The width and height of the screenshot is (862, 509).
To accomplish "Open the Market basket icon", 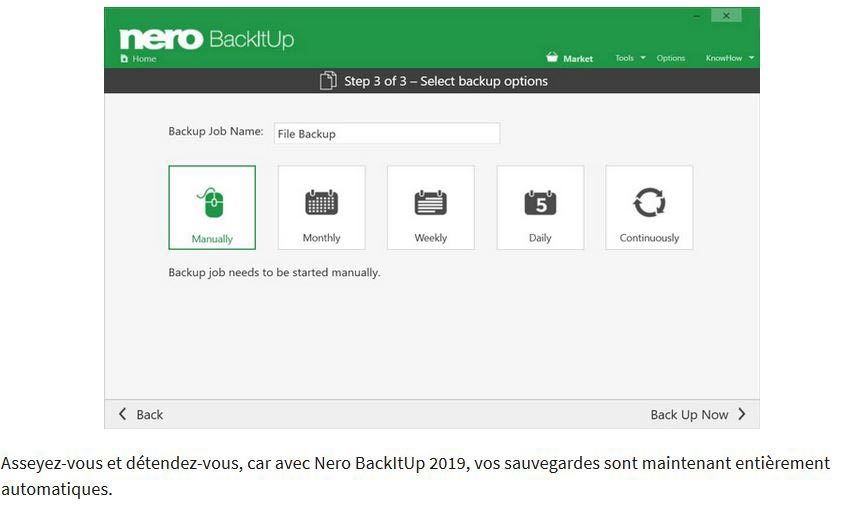I will [552, 57].
